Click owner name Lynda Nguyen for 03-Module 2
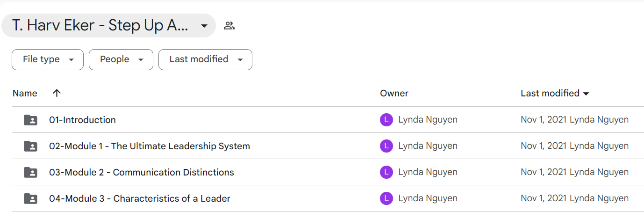 tap(428, 172)
